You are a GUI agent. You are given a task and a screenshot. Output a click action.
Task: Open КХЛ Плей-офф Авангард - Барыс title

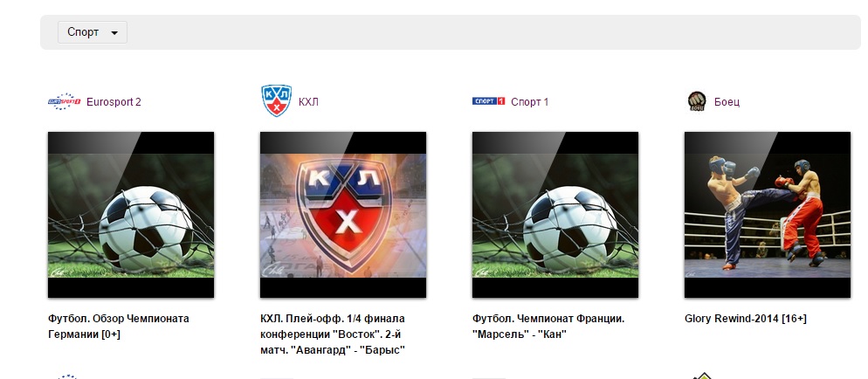333,334
